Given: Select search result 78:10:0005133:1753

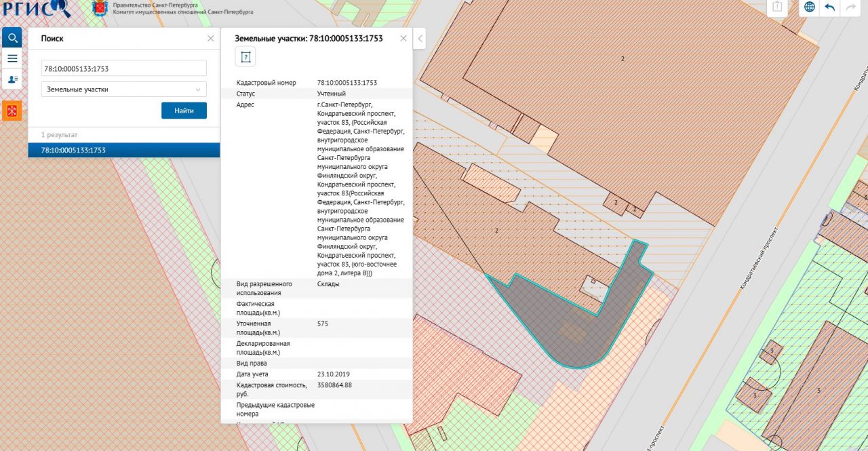Looking at the screenshot, I should 124,150.
